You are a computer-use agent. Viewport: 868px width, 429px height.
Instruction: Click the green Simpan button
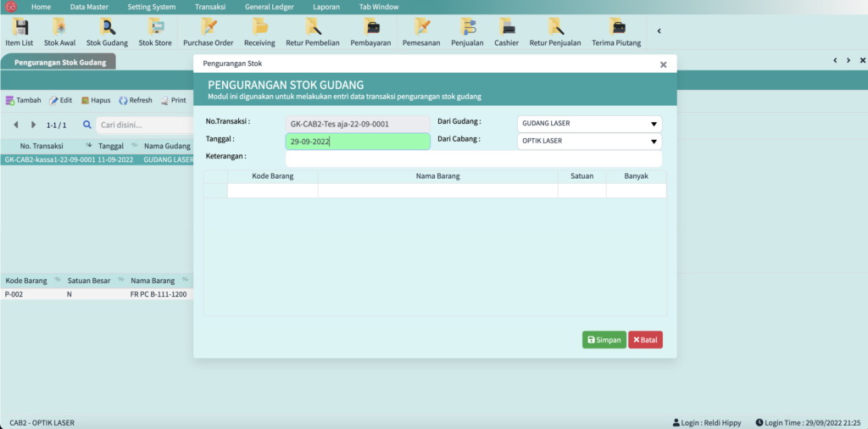604,340
